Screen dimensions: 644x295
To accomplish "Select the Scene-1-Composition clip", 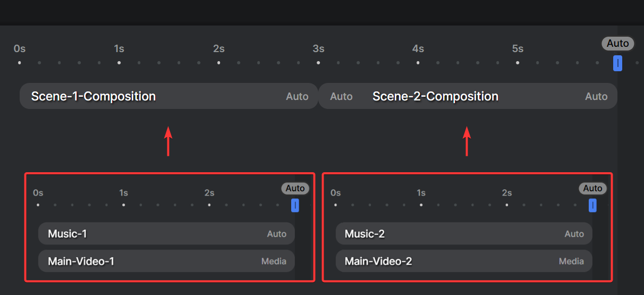I will [x=169, y=96].
